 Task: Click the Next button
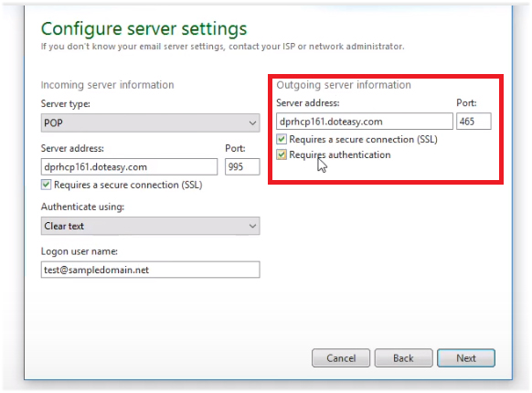466,358
